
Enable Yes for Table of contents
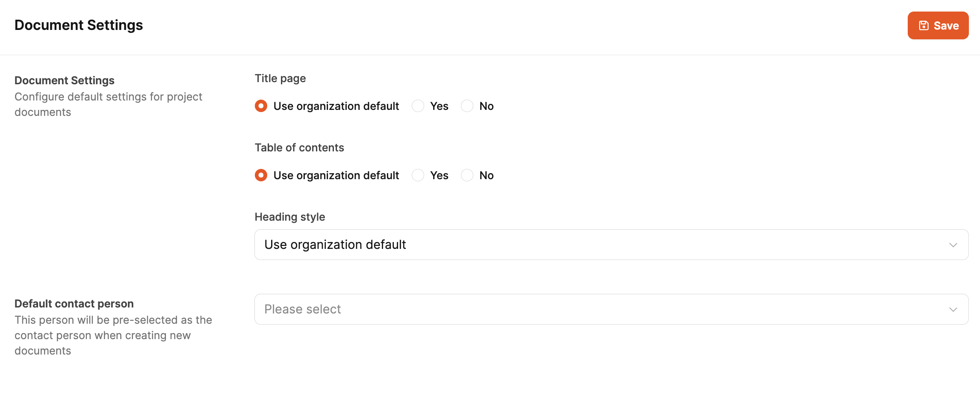click(x=418, y=175)
